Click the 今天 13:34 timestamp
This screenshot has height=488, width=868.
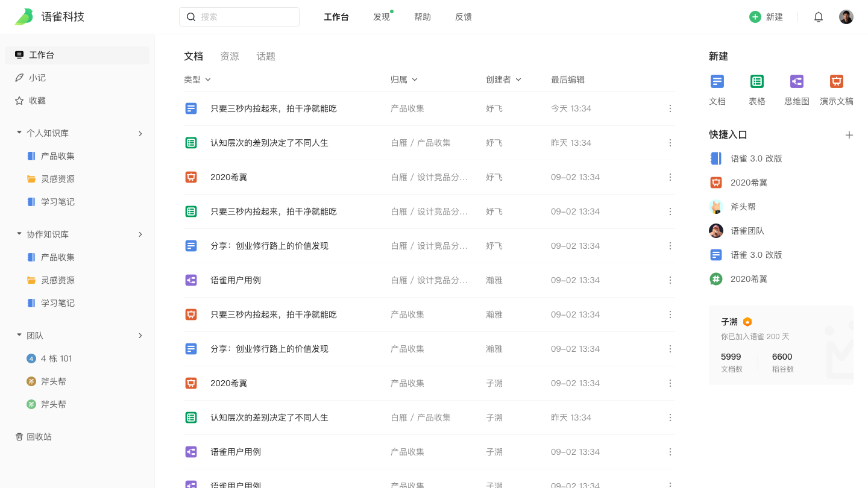click(571, 108)
